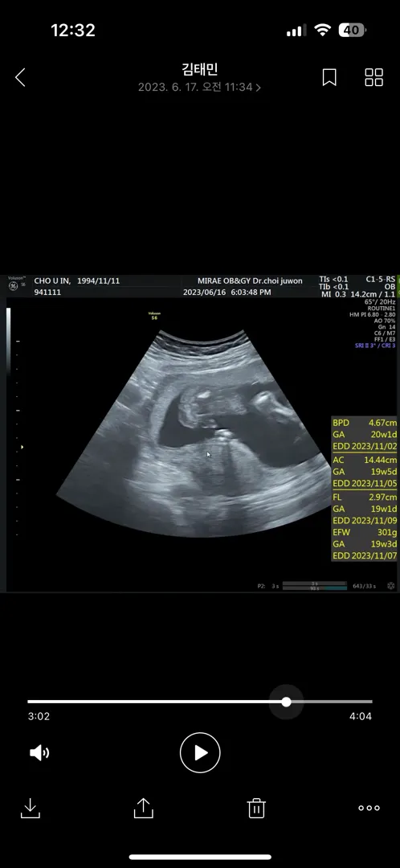
Task: Select the title 김태민
Action: (200, 69)
